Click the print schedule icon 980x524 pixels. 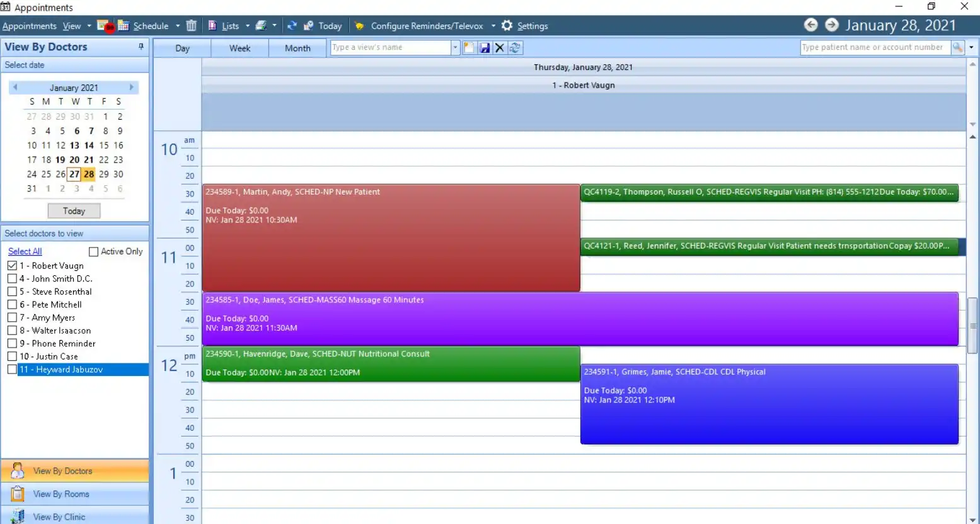point(262,26)
